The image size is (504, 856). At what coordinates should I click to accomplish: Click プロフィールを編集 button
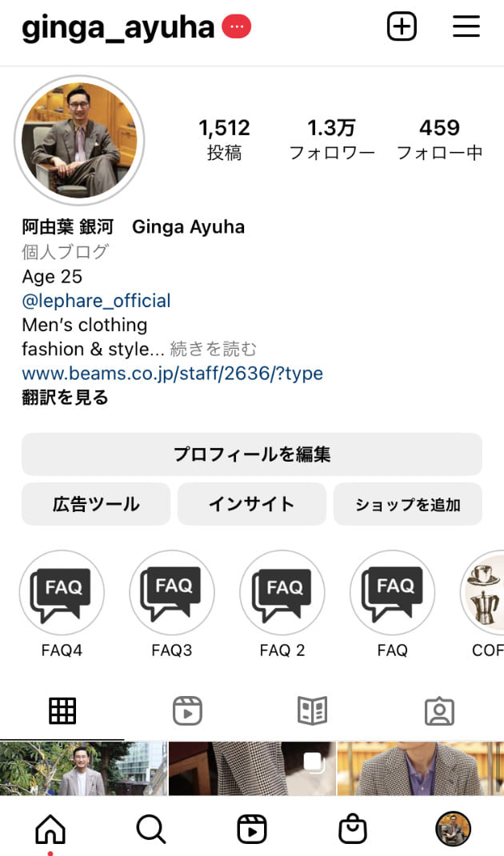(x=252, y=454)
